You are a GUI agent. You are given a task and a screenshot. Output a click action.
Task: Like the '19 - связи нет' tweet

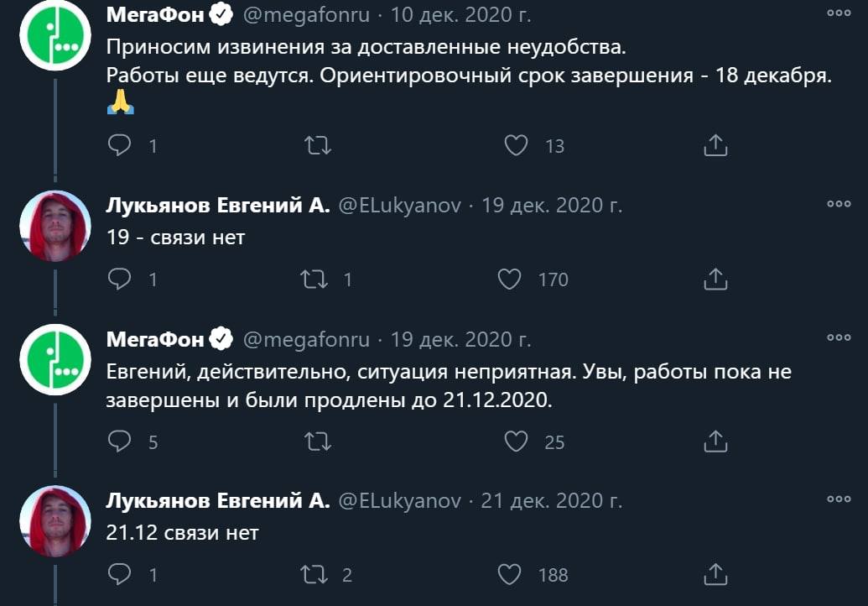pos(509,279)
